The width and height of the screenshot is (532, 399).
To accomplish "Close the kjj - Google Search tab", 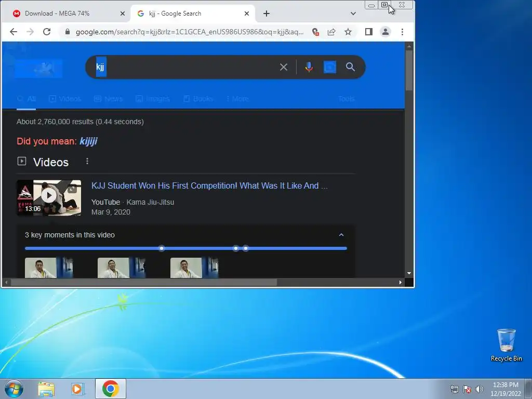I will coord(247,14).
